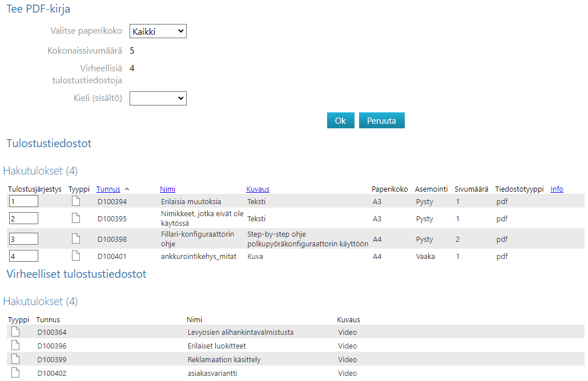The width and height of the screenshot is (588, 381).
Task: Edit print order field for D100395
Action: tap(23, 218)
